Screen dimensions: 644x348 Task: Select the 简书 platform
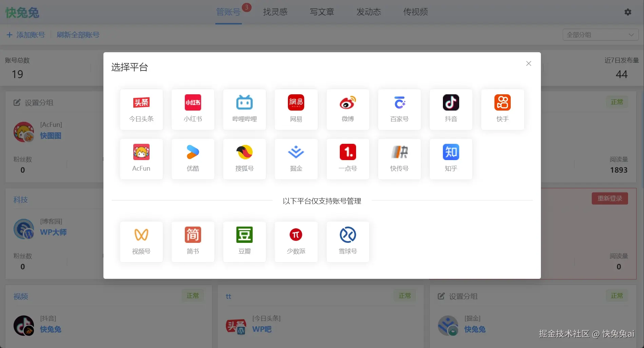coord(193,241)
